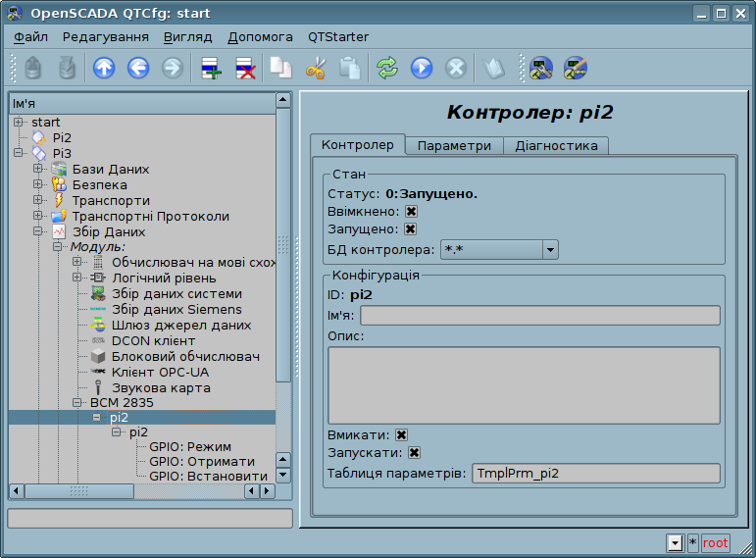Image resolution: width=756 pixels, height=558 pixels.
Task: Click the blue Start update play icon
Action: (422, 68)
